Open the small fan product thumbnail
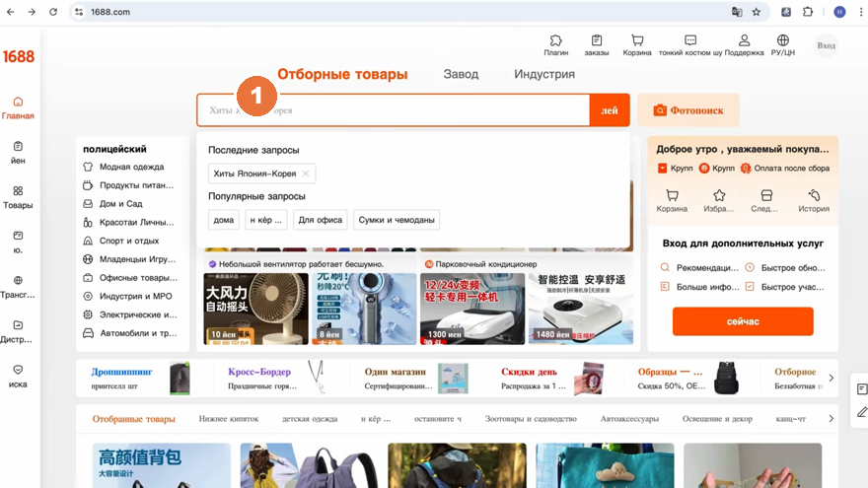Screen dimensions: 868x488 point(255,309)
